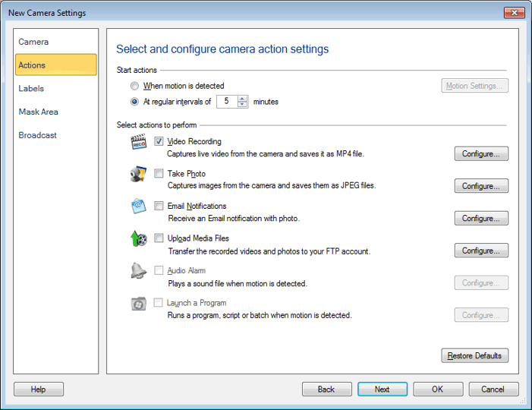Click the Launch a Program icon
Image resolution: width=532 pixels, height=410 pixels.
pos(138,304)
